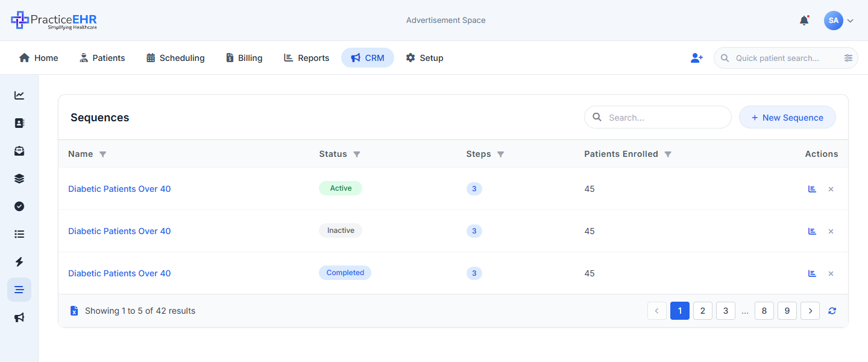Viewport: 868px width, 362px height.
Task: Delete the Active sequence with the x icon
Action: tap(831, 189)
